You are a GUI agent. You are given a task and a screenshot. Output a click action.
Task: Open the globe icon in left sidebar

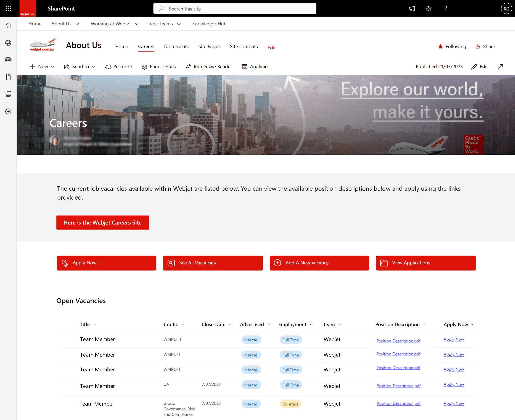point(8,43)
